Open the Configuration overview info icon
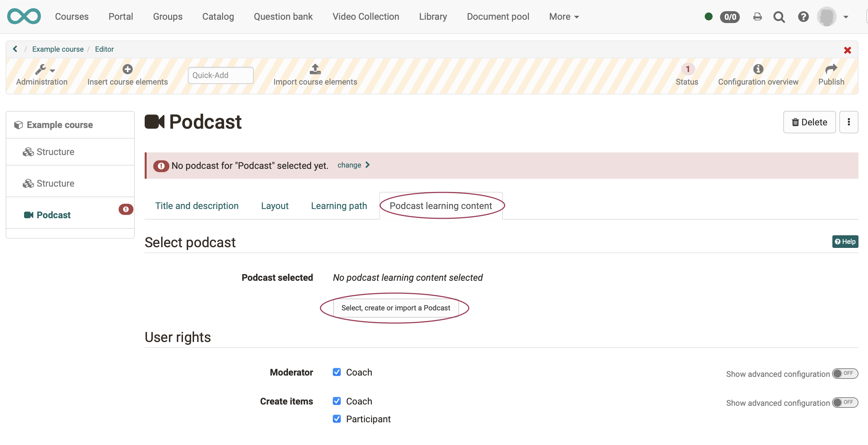This screenshot has height=445, width=868. (x=758, y=69)
